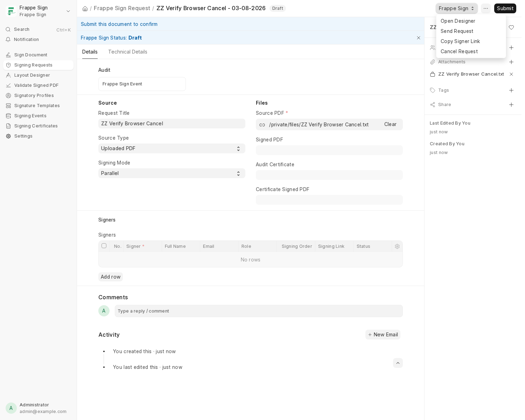The height and width of the screenshot is (420, 525).
Task: Choose Send Request from the menu
Action: point(471,31)
